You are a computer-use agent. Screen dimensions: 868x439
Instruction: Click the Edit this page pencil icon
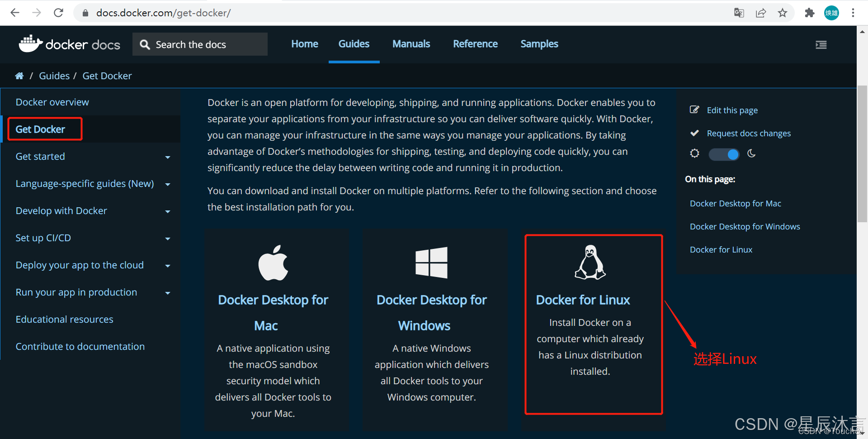[694, 110]
